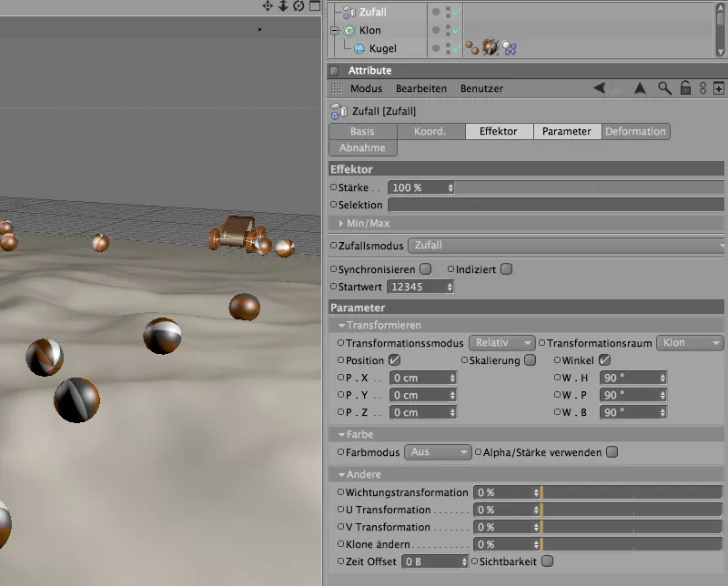Click the new Attribute manager plus icon
Viewport: 728px width, 586px height.
point(718,88)
